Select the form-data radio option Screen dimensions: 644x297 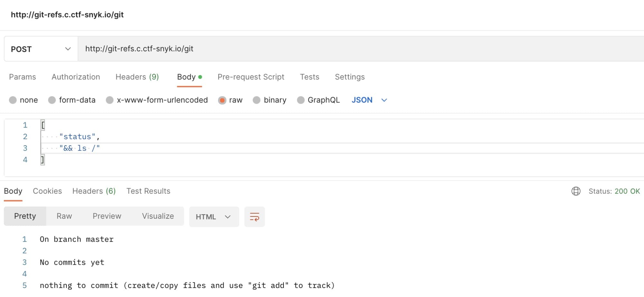52,100
